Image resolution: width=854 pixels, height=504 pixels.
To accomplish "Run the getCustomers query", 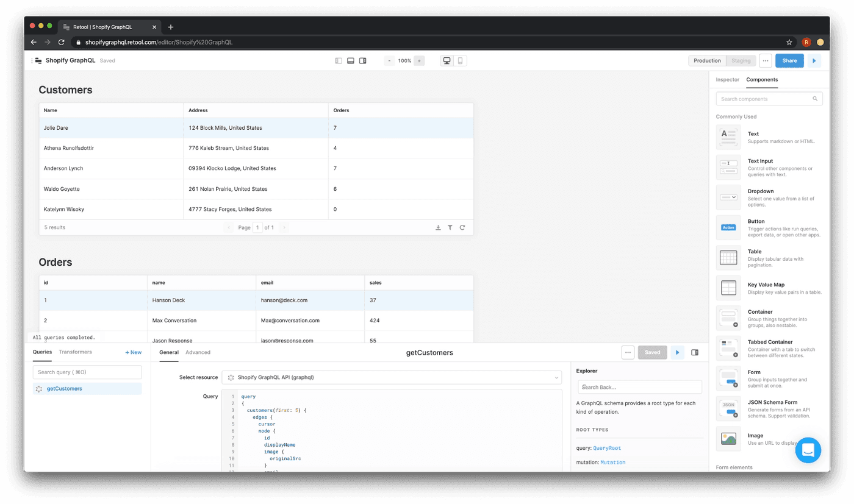I will pos(677,352).
